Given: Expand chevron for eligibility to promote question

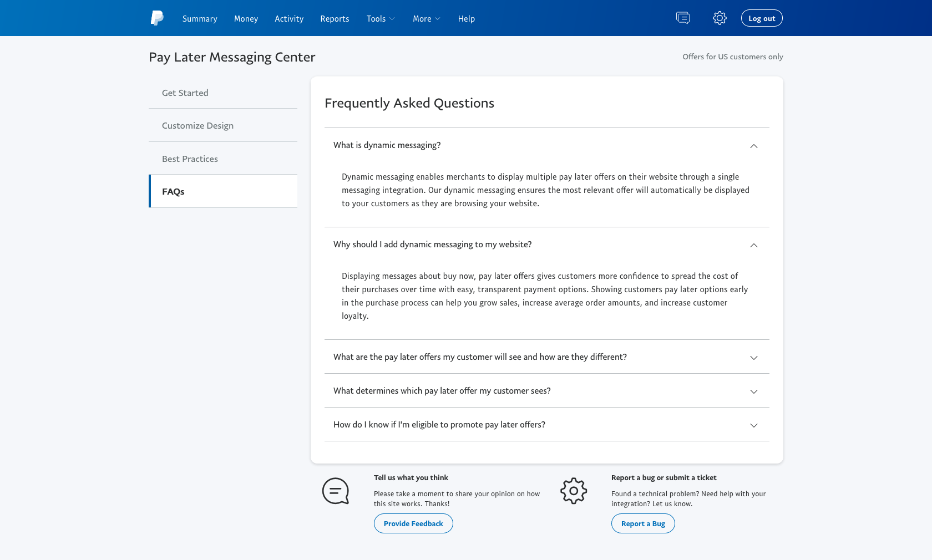Looking at the screenshot, I should point(754,425).
